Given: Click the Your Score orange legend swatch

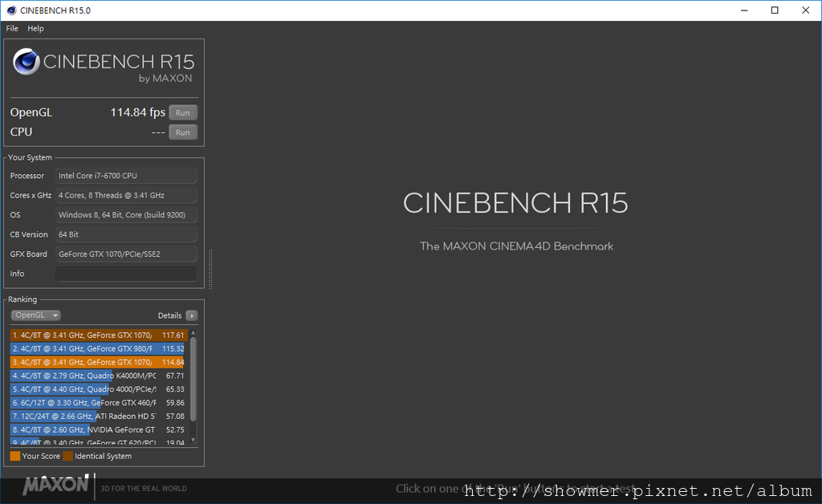Looking at the screenshot, I should (15, 457).
